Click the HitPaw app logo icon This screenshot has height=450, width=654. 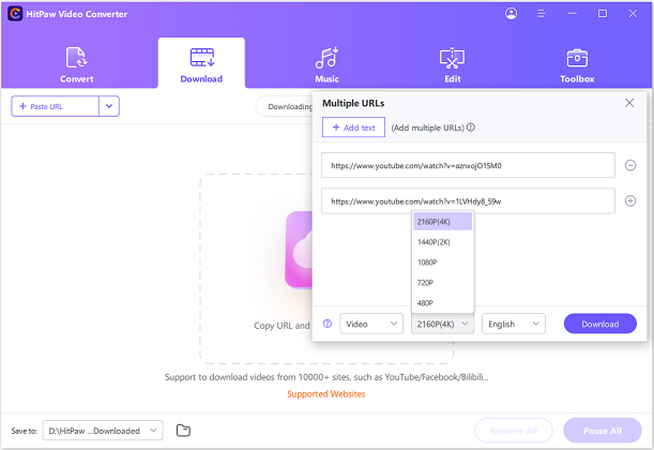coord(15,14)
